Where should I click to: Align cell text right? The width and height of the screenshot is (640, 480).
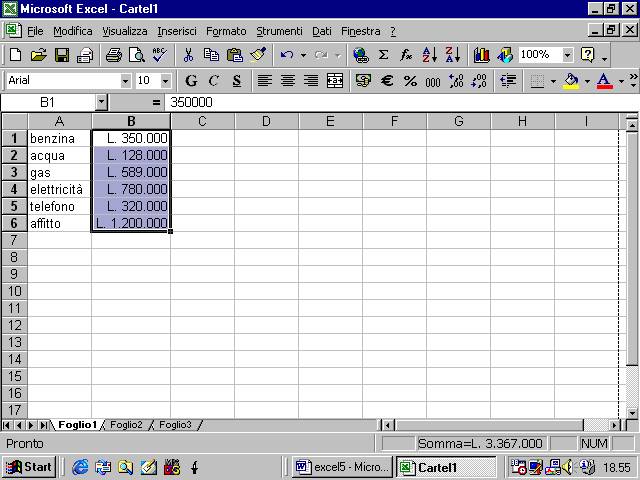[x=311, y=80]
